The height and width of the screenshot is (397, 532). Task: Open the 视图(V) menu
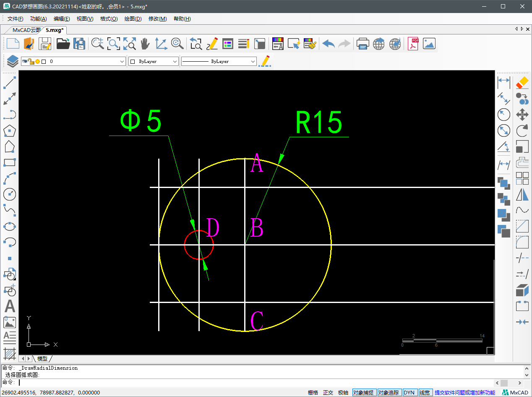tap(85, 19)
